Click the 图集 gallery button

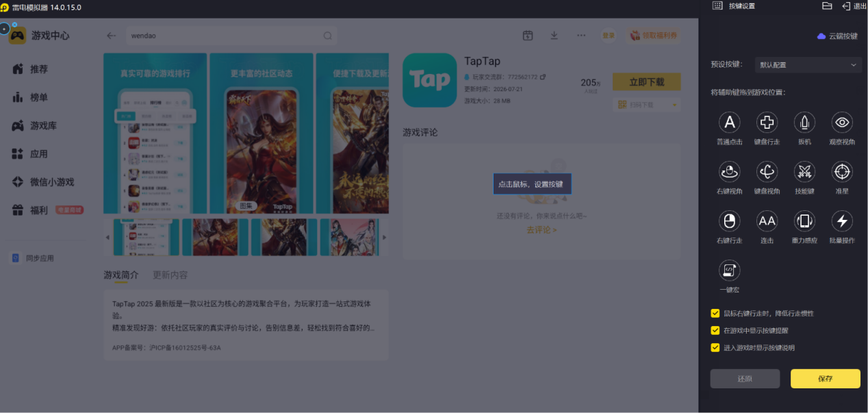246,205
